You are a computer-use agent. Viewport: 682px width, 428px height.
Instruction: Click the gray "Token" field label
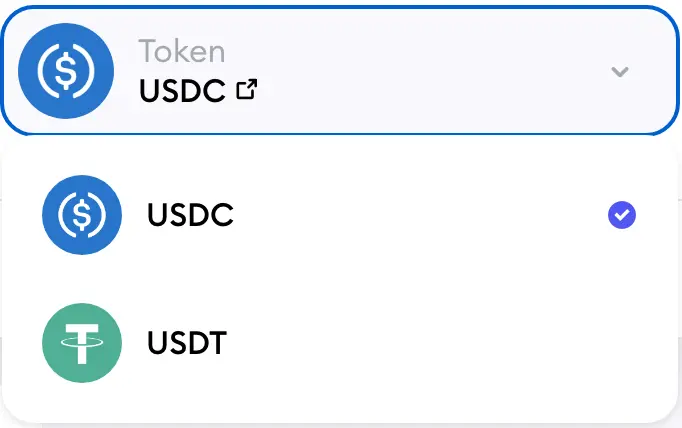(x=181, y=50)
